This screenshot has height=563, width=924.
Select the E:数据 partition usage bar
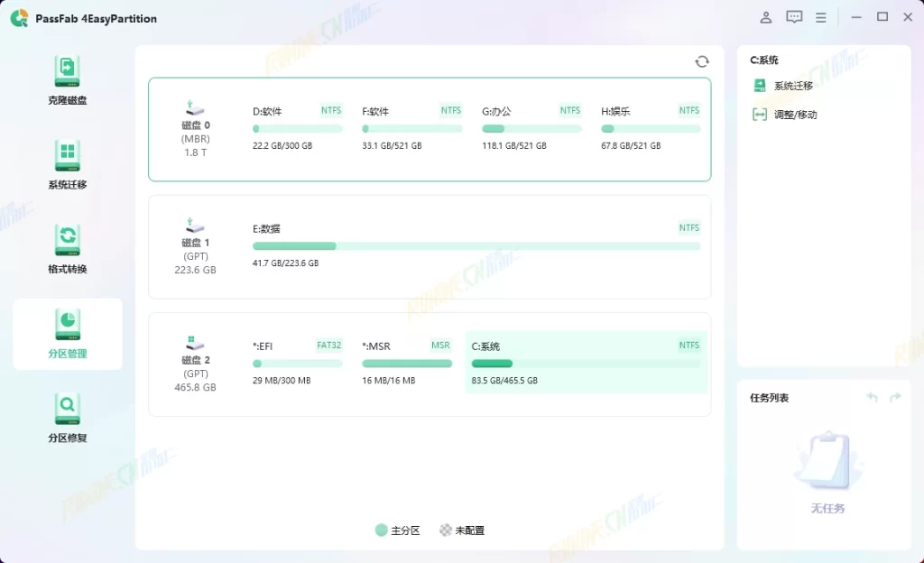pyautogui.click(x=476, y=245)
